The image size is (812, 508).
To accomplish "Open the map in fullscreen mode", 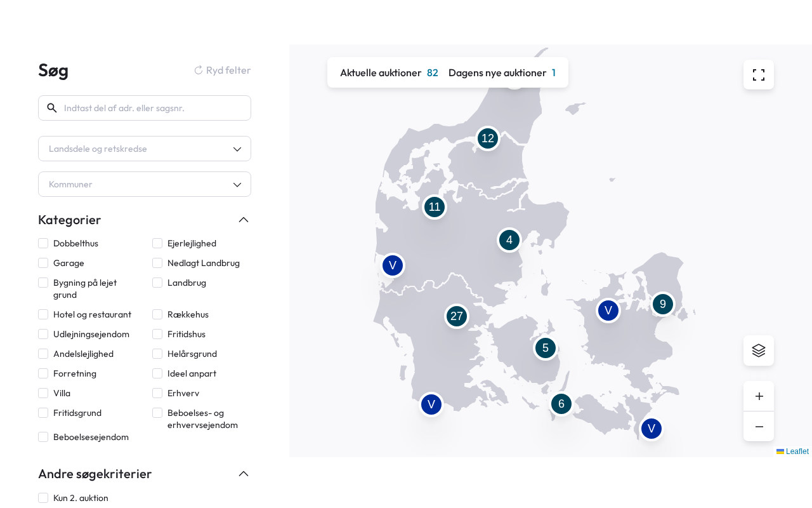I will [758, 75].
